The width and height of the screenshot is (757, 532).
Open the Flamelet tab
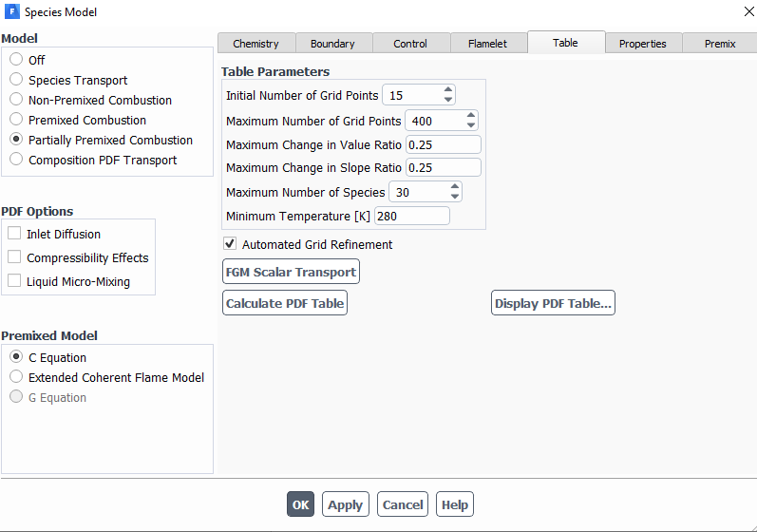tap(486, 44)
